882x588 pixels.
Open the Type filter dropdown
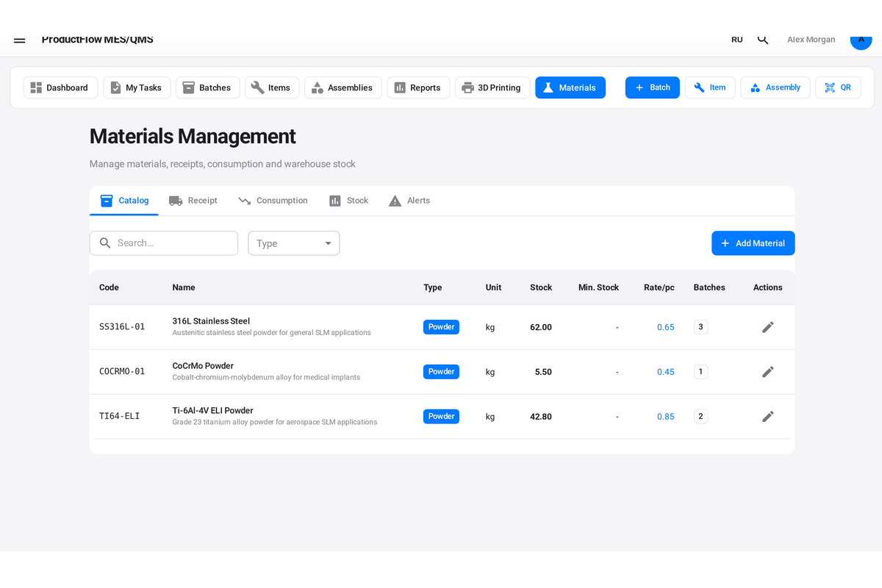(x=293, y=243)
